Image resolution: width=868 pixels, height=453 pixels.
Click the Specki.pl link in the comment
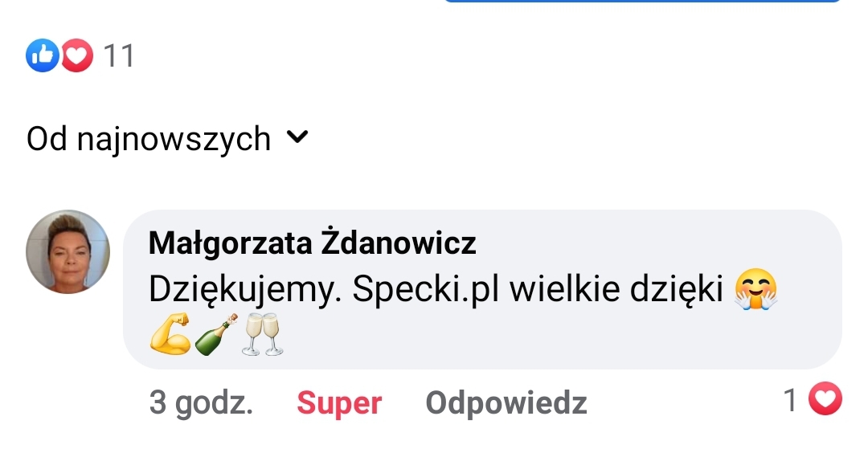[x=426, y=288]
